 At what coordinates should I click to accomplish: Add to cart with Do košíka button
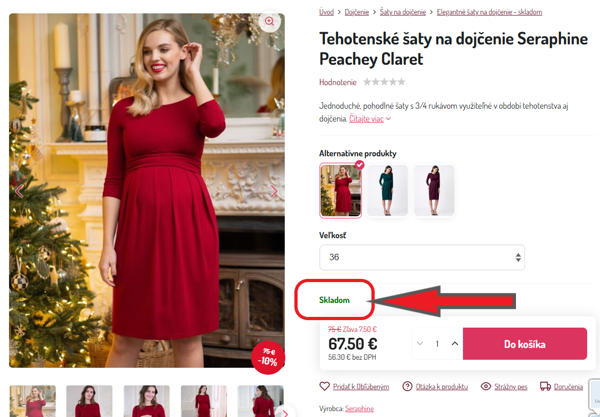coord(524,344)
